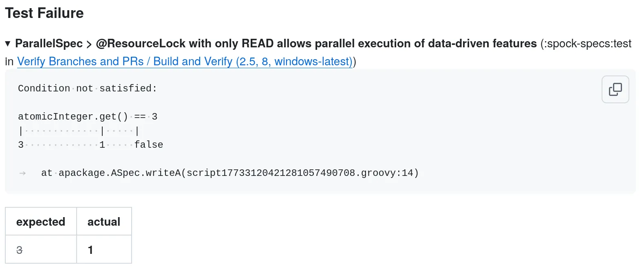Click the copy-to-clipboard icon
Image resolution: width=644 pixels, height=271 pixels.
pyautogui.click(x=615, y=89)
